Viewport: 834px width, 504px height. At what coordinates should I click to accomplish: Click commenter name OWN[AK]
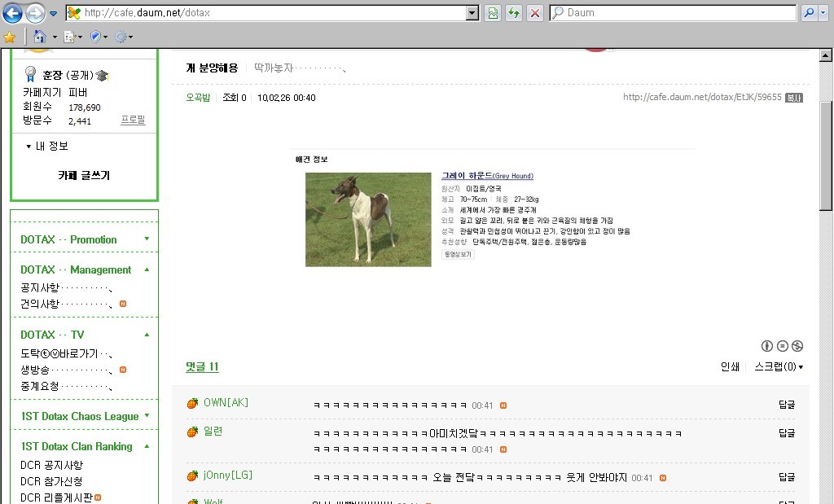226,402
